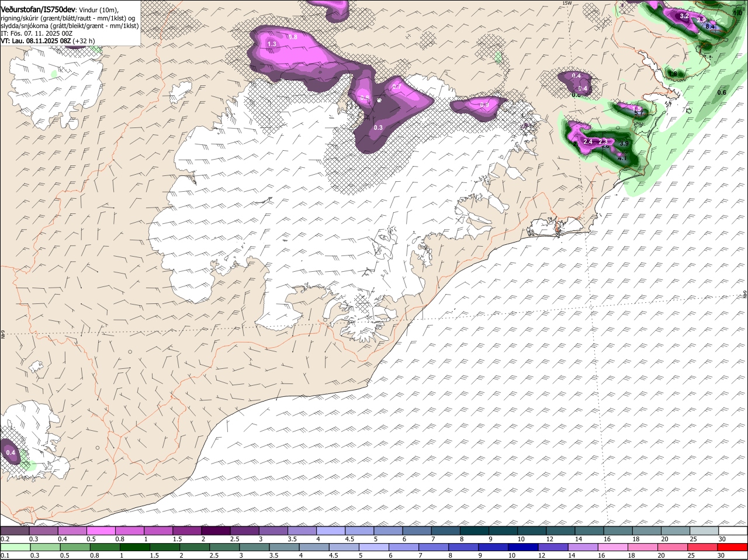Select the purple swatch between 0.2 and 0.3

15,531
